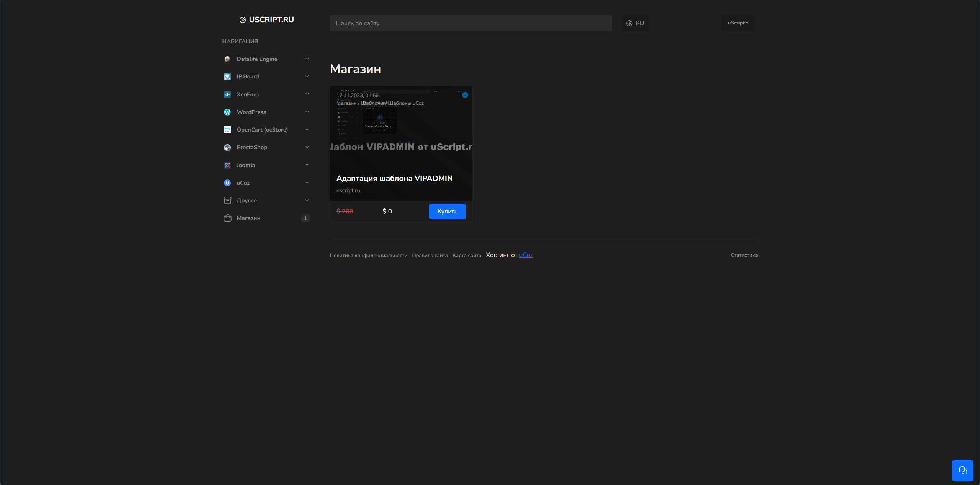Screen dimensions: 980x485
Task: Open the PrestaShop menu item
Action: (267, 147)
